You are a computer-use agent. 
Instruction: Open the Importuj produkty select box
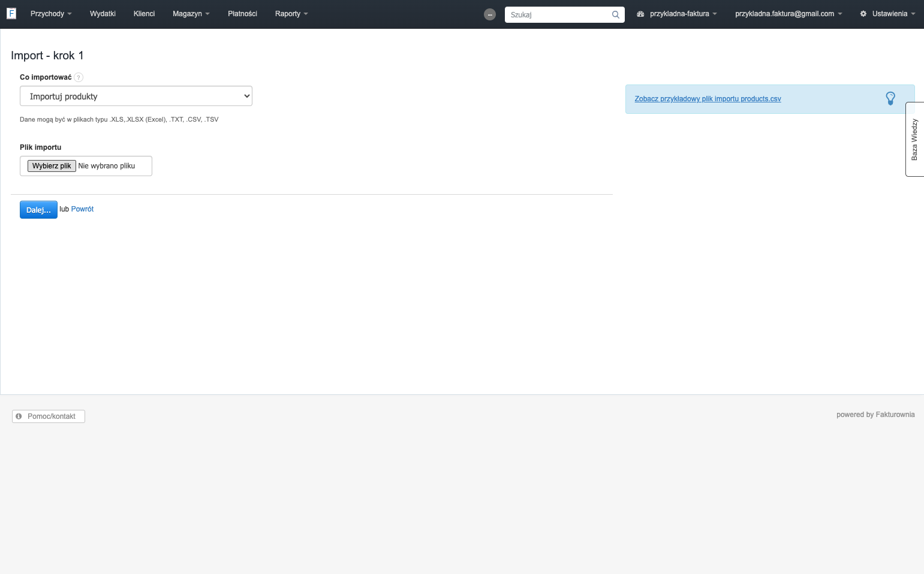click(x=136, y=96)
